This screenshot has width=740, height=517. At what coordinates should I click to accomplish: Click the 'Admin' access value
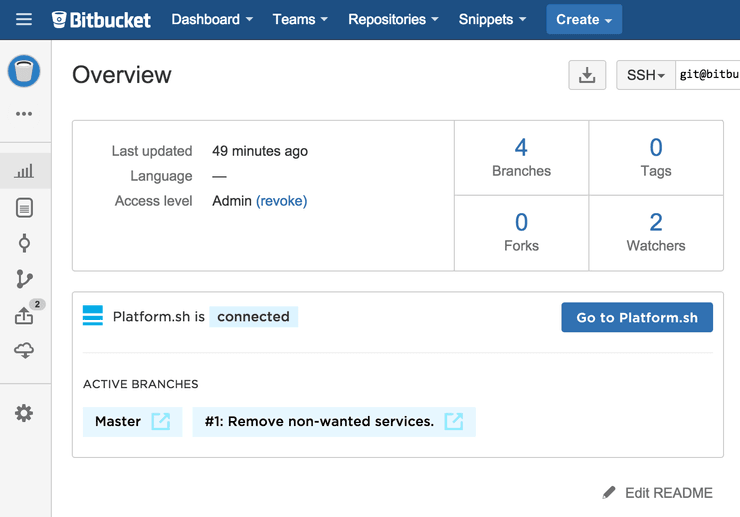click(x=232, y=201)
